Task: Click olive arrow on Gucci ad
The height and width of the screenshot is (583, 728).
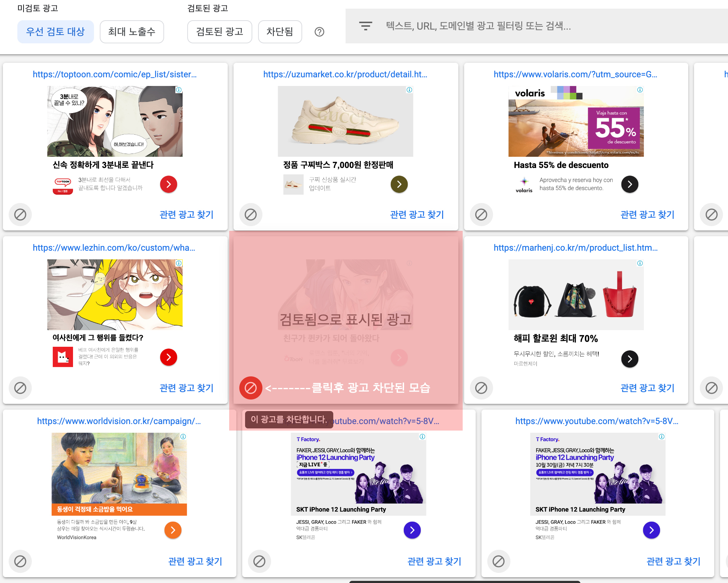Action: pyautogui.click(x=399, y=184)
